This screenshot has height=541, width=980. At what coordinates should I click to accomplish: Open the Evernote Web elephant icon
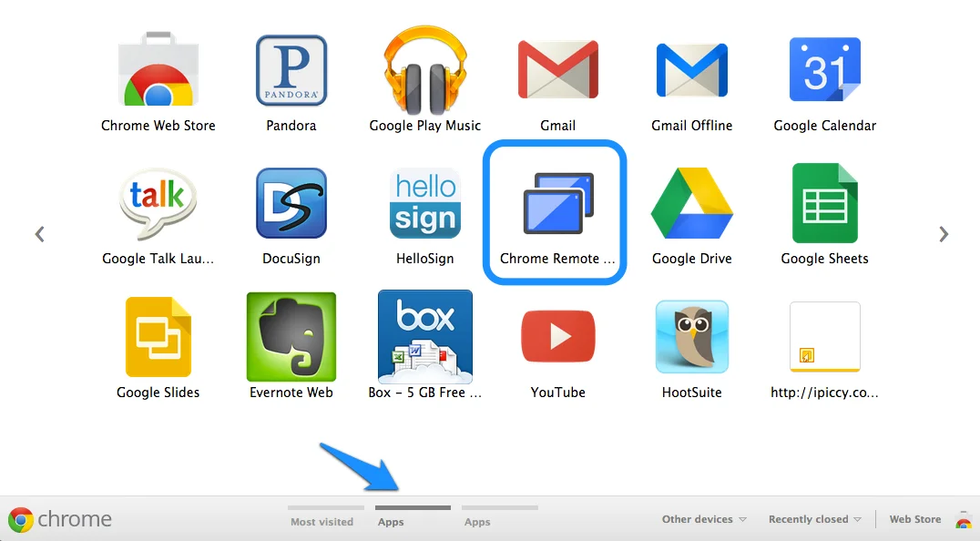[291, 337]
